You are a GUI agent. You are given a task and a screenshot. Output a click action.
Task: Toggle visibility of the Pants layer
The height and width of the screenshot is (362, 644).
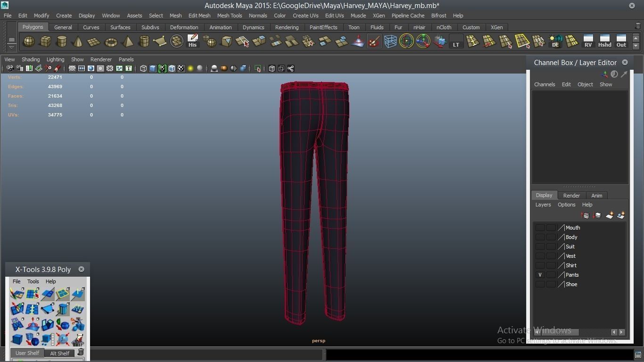[x=540, y=275]
